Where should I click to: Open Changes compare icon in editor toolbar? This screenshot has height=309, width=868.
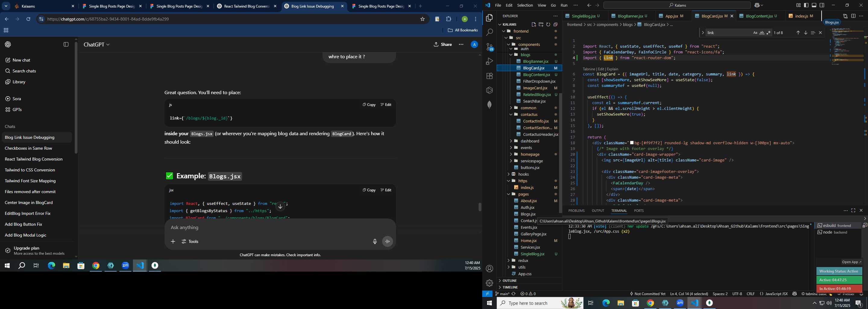[x=845, y=16]
